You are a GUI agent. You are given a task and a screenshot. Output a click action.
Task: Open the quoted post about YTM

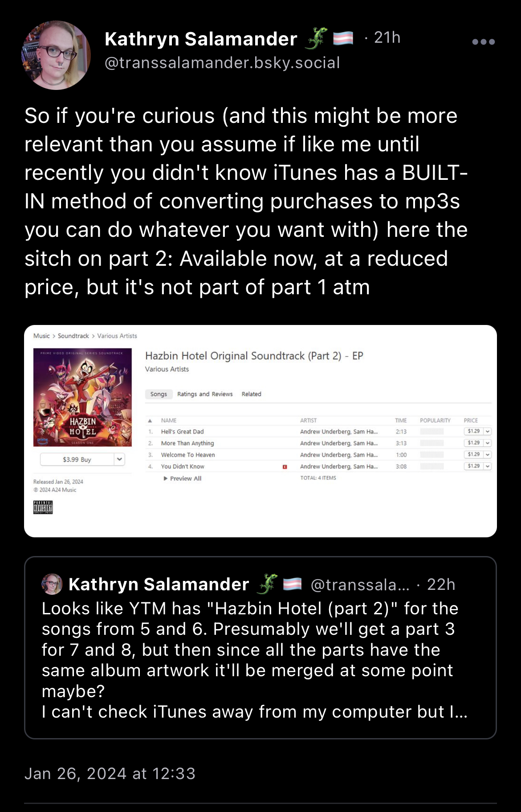[x=260, y=648]
